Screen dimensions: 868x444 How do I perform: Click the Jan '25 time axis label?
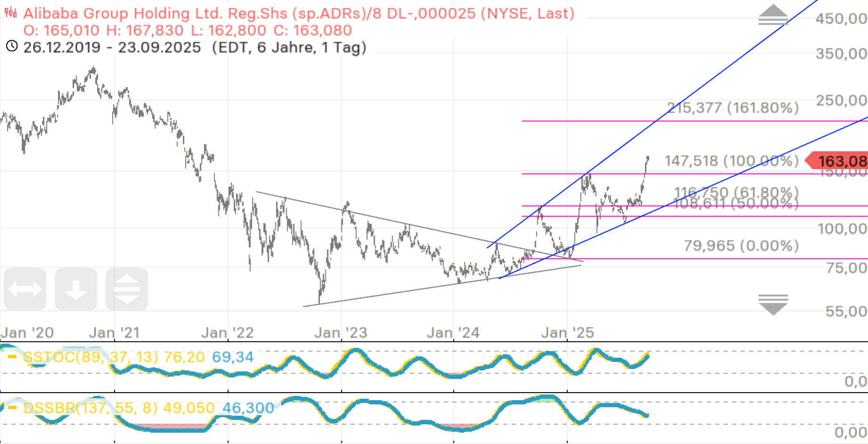pyautogui.click(x=567, y=333)
